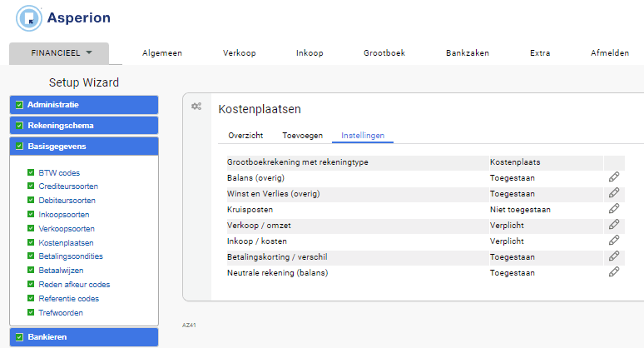Switch to the Overzicht tab
This screenshot has width=644, height=348.
[245, 135]
